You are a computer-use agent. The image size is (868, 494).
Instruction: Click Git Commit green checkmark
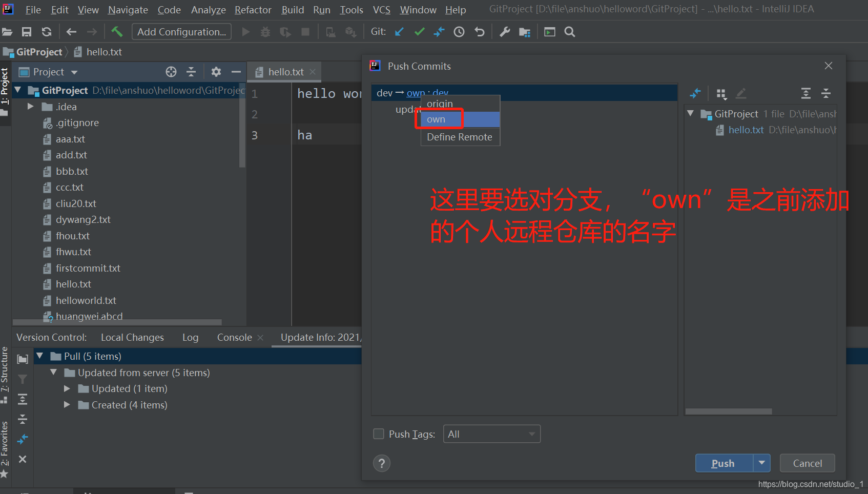coord(420,32)
